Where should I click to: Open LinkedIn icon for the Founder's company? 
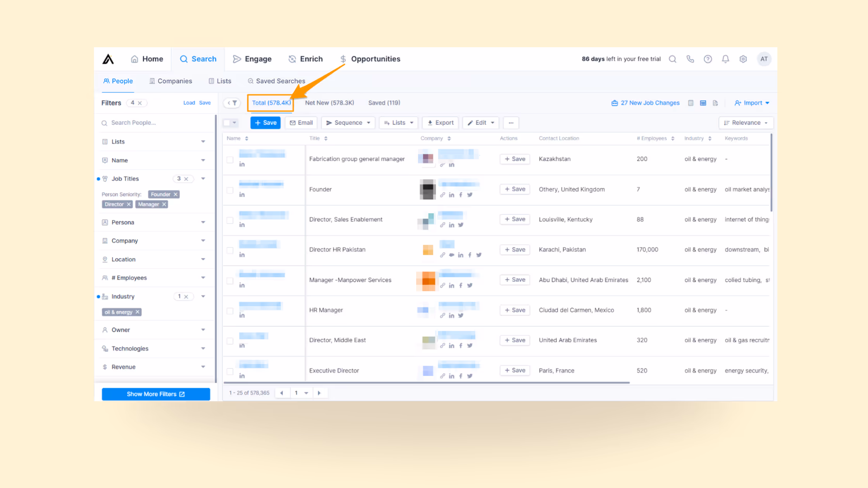tap(451, 195)
